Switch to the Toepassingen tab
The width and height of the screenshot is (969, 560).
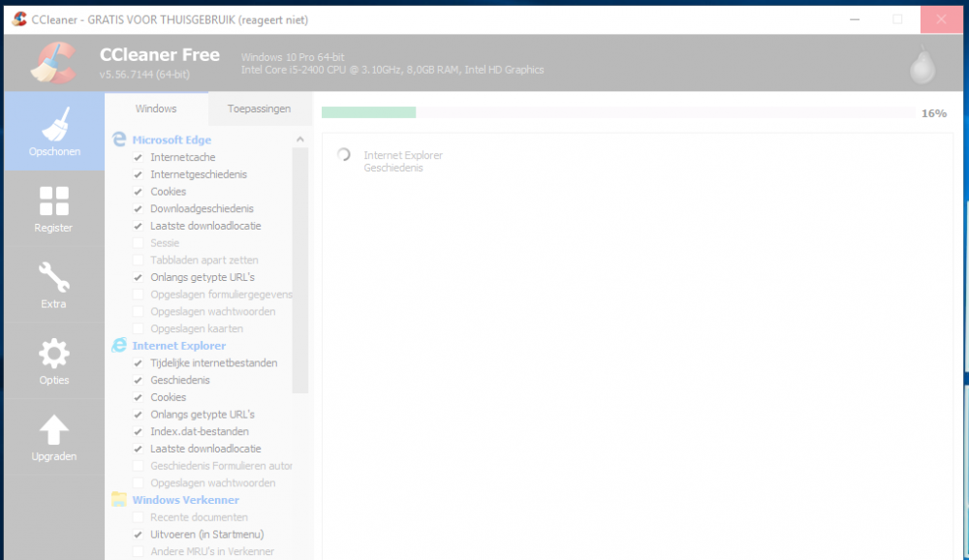(x=259, y=109)
